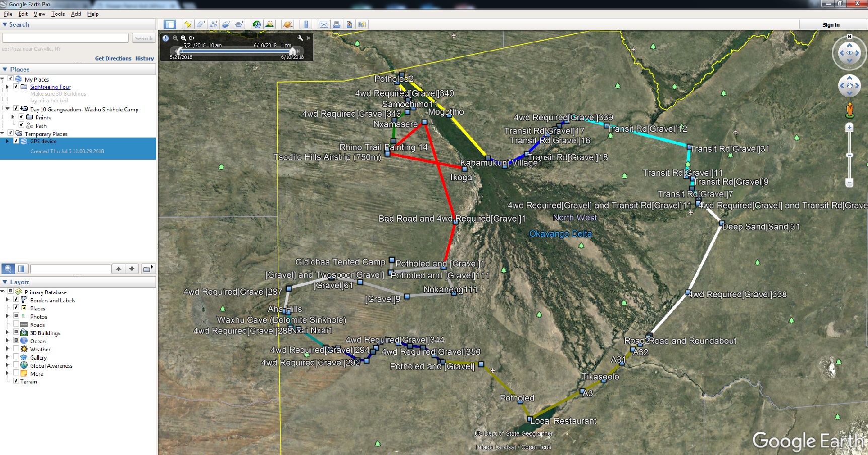Click the Sign in button
The width and height of the screenshot is (868, 455).
tap(831, 25)
